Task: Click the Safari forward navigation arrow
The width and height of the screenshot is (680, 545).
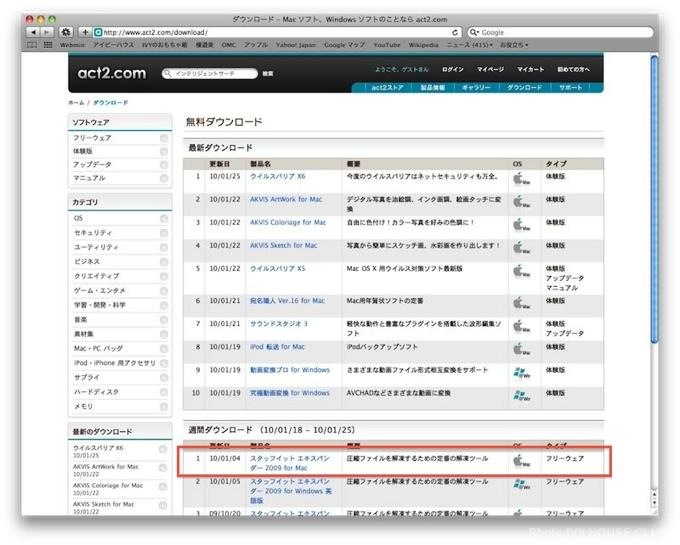Action: [x=46, y=32]
